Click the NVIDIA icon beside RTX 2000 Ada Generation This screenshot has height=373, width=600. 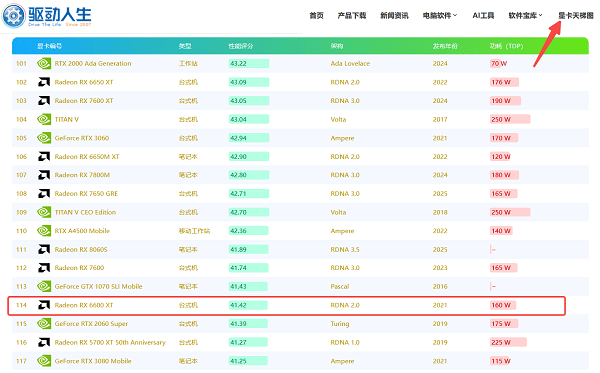44,64
